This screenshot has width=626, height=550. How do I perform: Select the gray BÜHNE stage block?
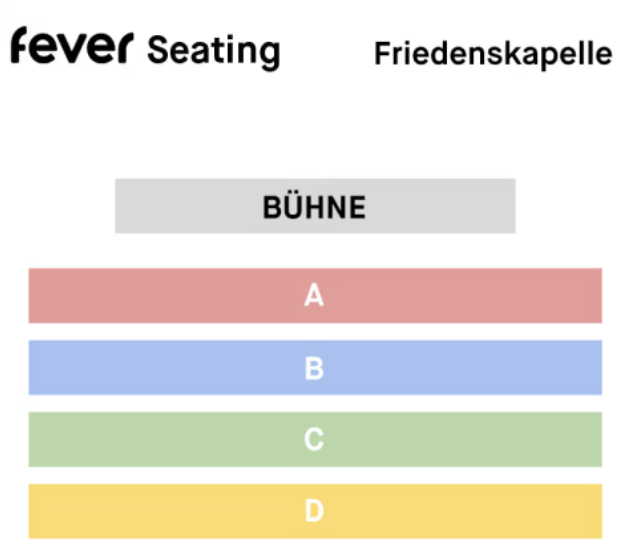(x=315, y=206)
